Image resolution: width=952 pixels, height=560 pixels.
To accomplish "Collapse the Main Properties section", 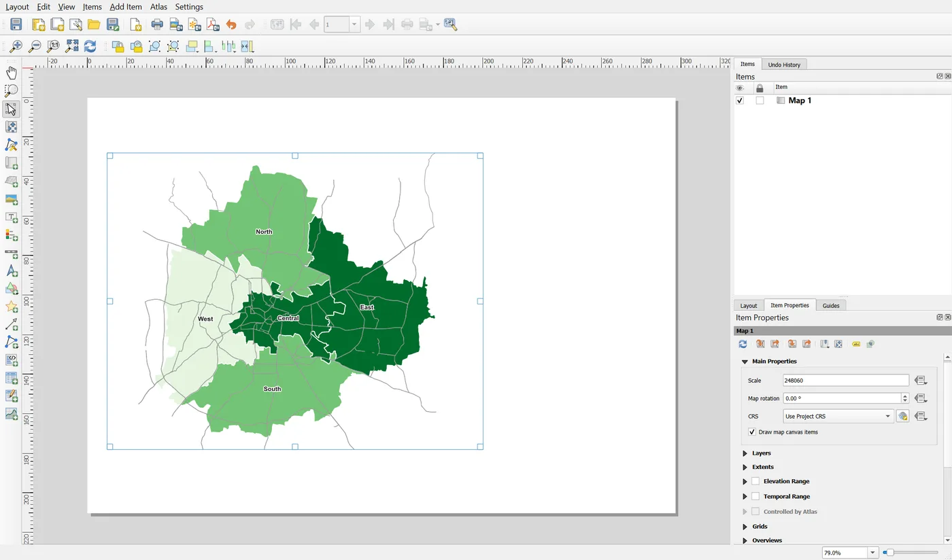I will (x=745, y=362).
